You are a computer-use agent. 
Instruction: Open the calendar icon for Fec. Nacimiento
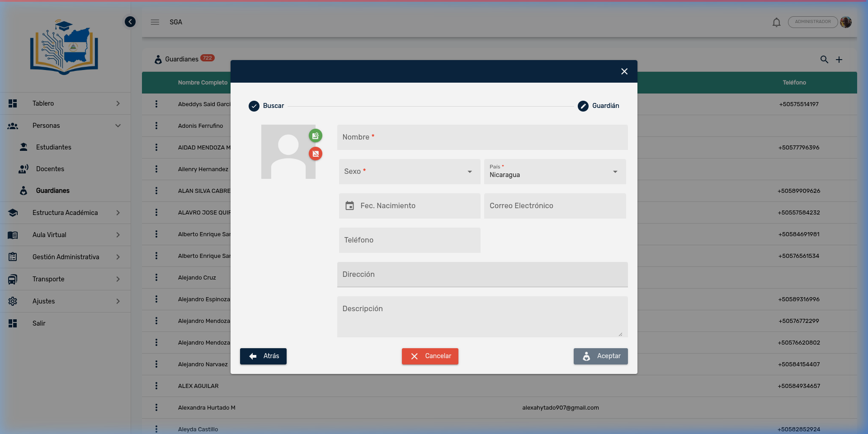pos(349,206)
